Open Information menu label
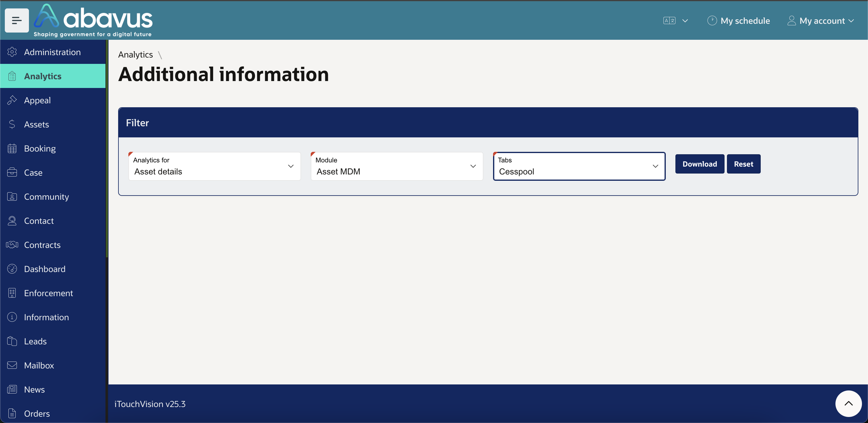 point(46,317)
